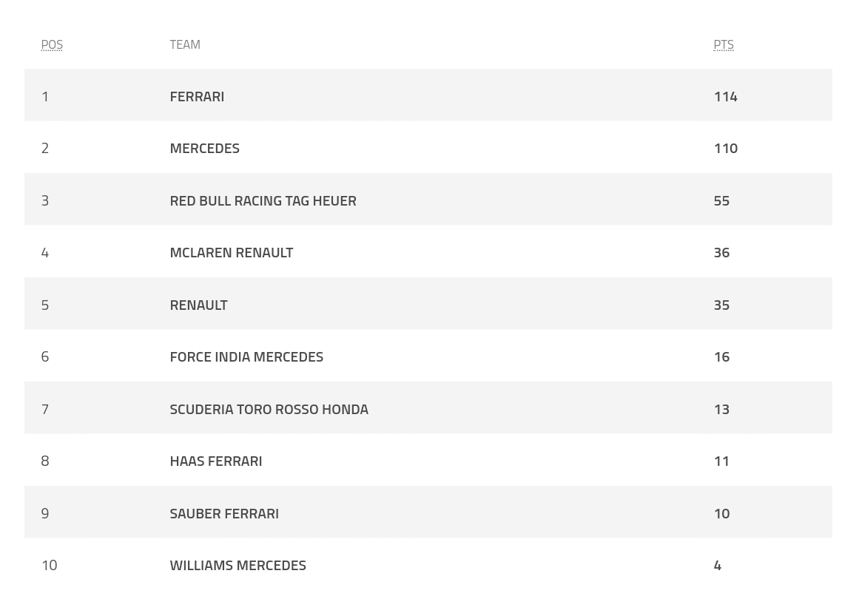
Task: Select the Ferrari team name
Action: point(197,96)
